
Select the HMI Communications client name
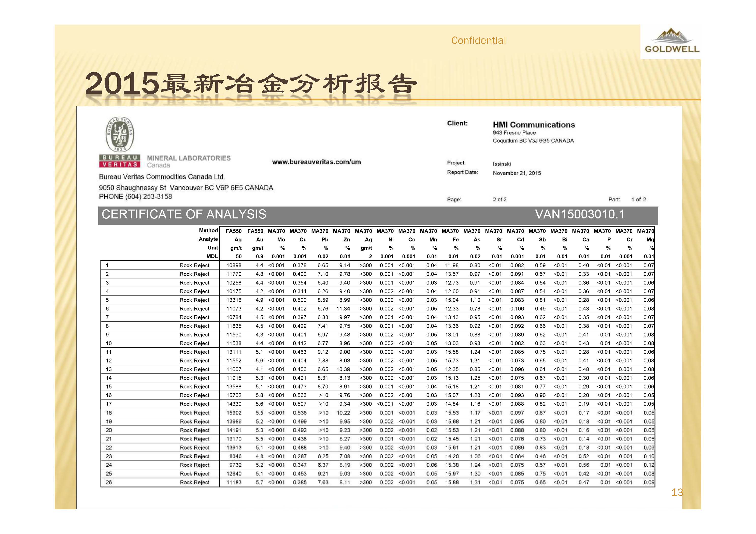click(x=534, y=125)
